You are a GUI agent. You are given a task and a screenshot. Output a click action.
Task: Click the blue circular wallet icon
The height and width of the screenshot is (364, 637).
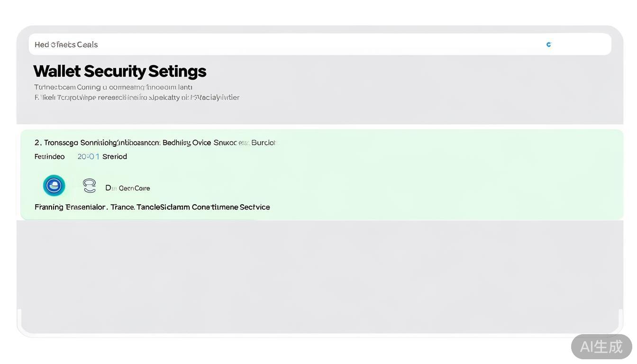pyautogui.click(x=54, y=185)
